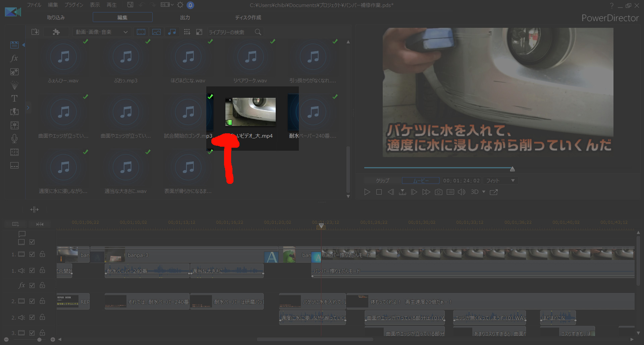Click the preview seek bar handle
Viewport: 644px width, 345px height.
click(x=512, y=169)
